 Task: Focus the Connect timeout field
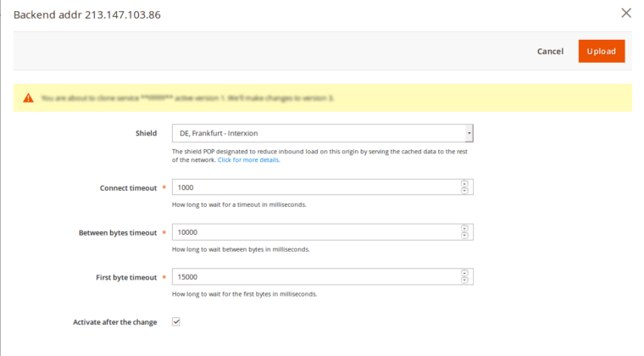coord(315,187)
